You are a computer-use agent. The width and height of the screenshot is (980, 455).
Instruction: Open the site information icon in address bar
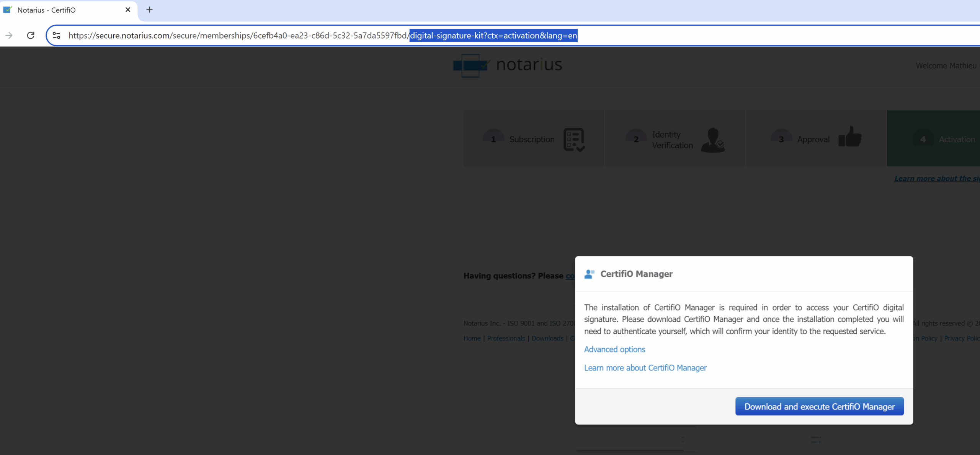click(56, 36)
